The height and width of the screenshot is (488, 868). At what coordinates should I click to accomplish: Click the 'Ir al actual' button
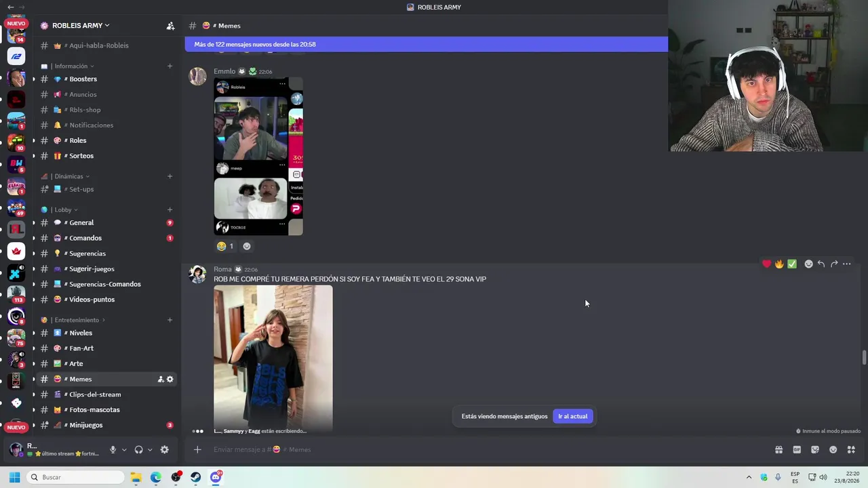tap(573, 416)
